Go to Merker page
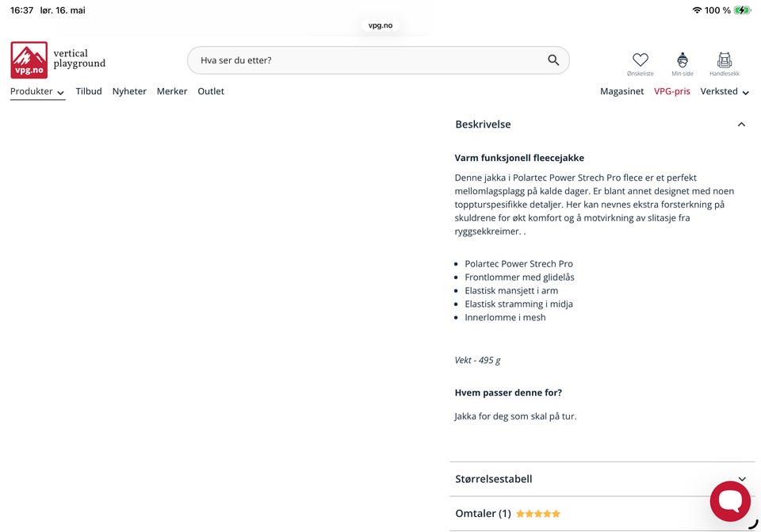 coord(172,91)
